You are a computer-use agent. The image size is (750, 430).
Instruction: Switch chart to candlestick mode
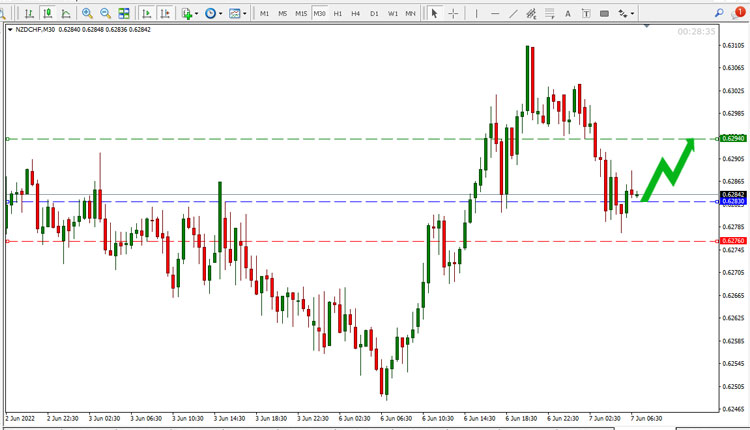click(x=47, y=13)
